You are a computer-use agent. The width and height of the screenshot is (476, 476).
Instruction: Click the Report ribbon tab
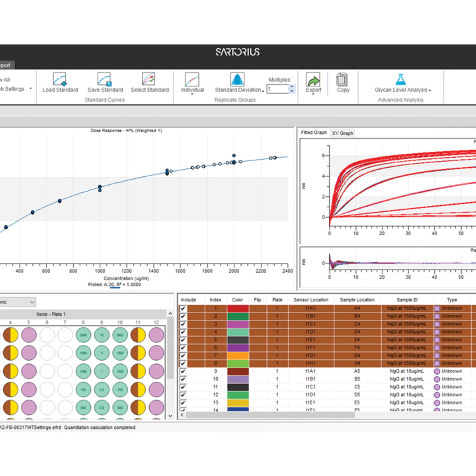click(x=4, y=66)
